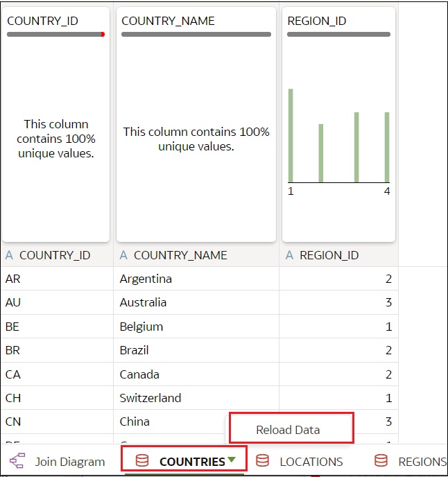The width and height of the screenshot is (448, 477).
Task: Click the text-type icon beside the COUNTRY_ID header
Action: tap(9, 255)
